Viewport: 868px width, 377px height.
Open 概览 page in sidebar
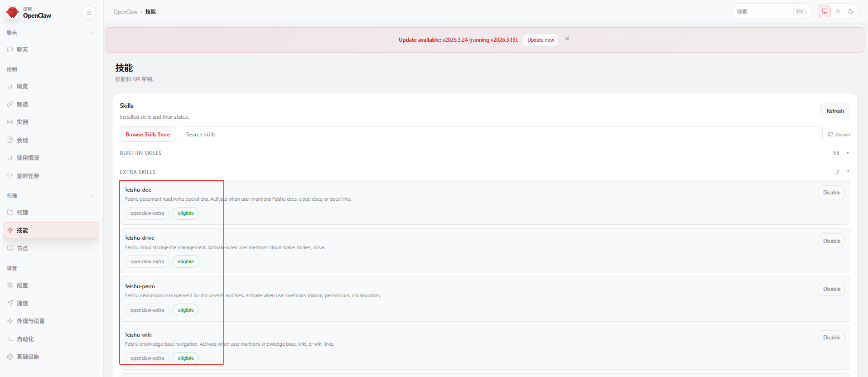(x=51, y=86)
